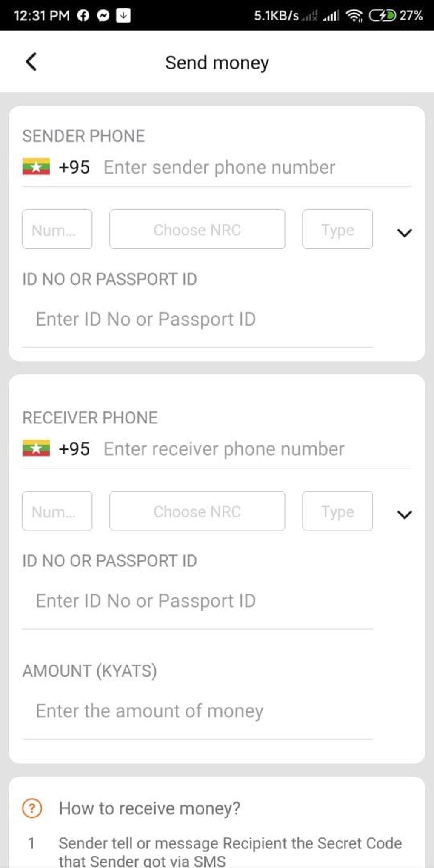
Task: Click the Myanmar flag beside sender phone field
Action: pyautogui.click(x=36, y=167)
